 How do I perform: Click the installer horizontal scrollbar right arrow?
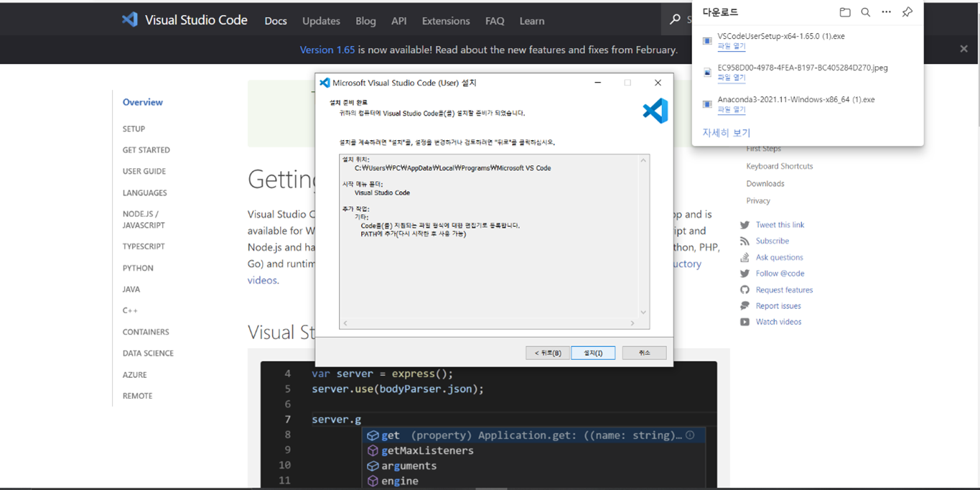click(x=633, y=323)
